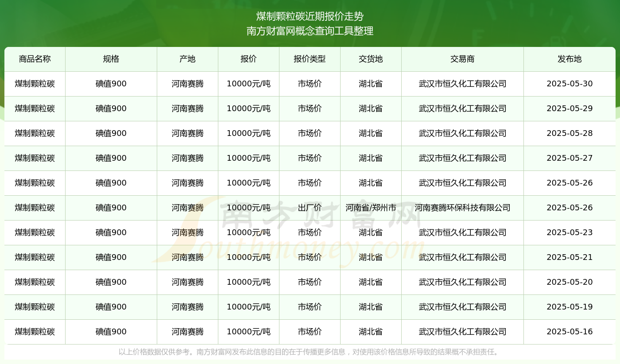Click the date 2025-05-28
The height and width of the screenshot is (364, 620).
(x=570, y=133)
